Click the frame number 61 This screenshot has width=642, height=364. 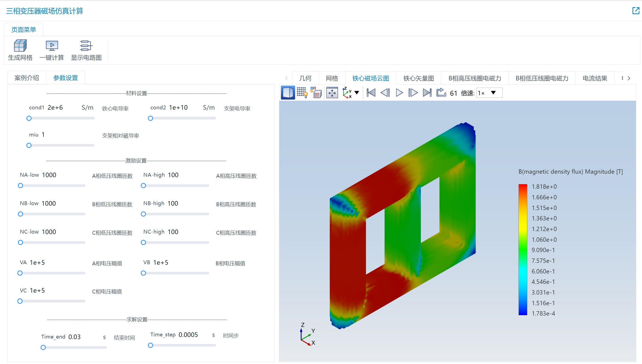point(453,93)
